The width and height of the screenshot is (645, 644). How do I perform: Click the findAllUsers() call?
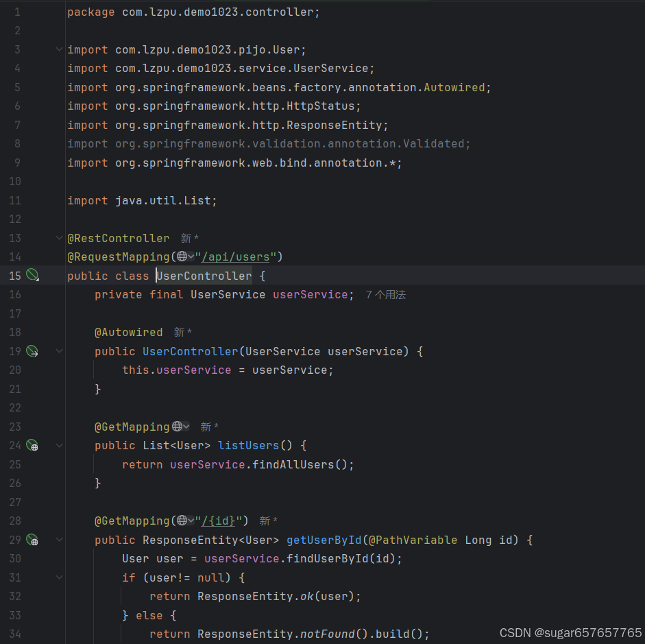pos(300,464)
